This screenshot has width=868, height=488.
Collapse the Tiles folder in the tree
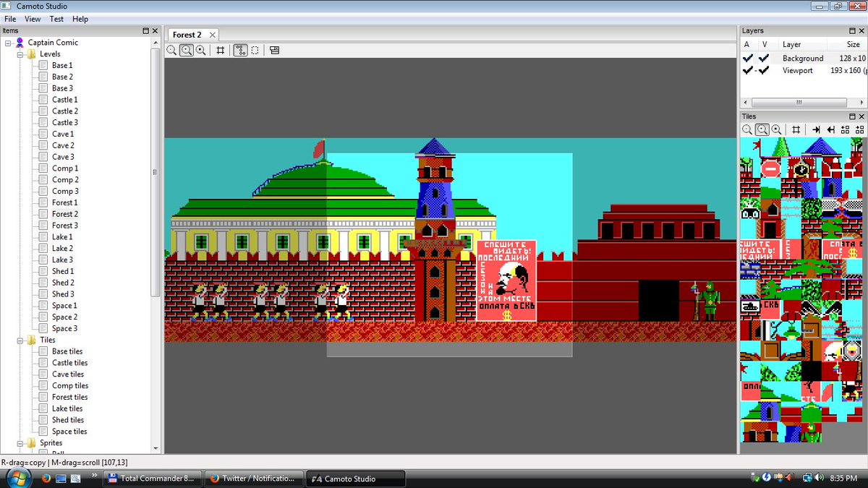(x=20, y=340)
